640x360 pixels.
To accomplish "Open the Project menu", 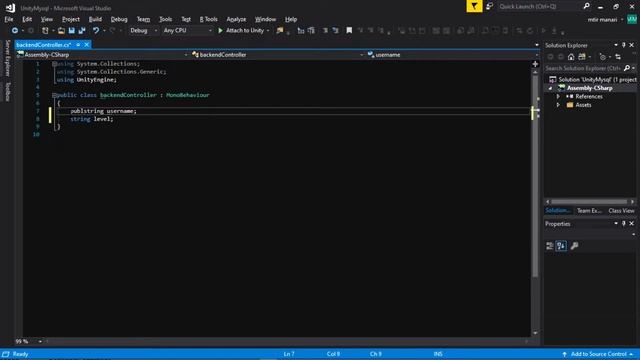I will click(71, 19).
